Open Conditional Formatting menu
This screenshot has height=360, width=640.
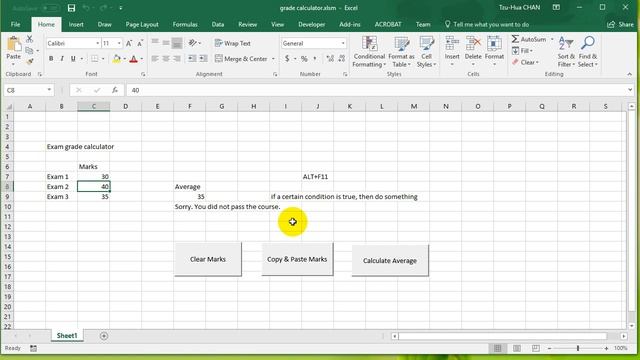coord(369,52)
